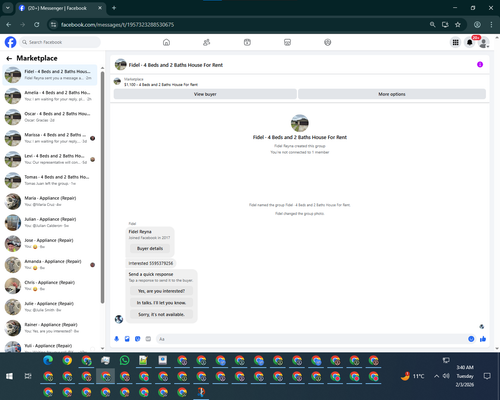Send a thumbs-up like
The height and width of the screenshot is (400, 500).
click(x=483, y=339)
